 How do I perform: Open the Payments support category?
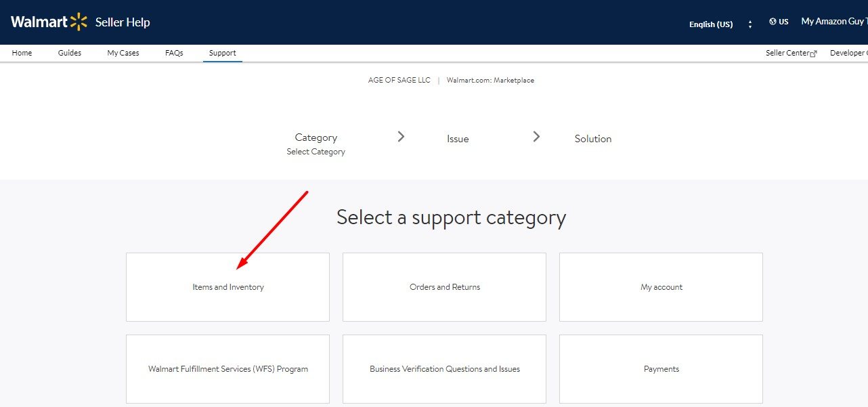coord(661,369)
